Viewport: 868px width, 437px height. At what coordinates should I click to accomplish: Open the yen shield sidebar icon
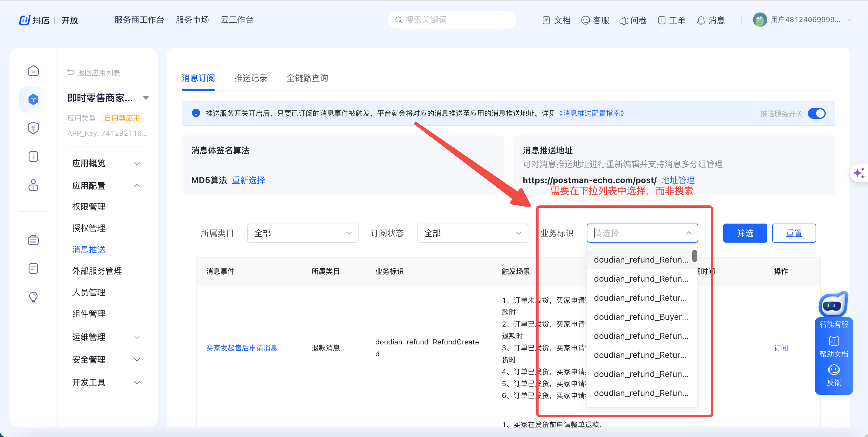(33, 128)
